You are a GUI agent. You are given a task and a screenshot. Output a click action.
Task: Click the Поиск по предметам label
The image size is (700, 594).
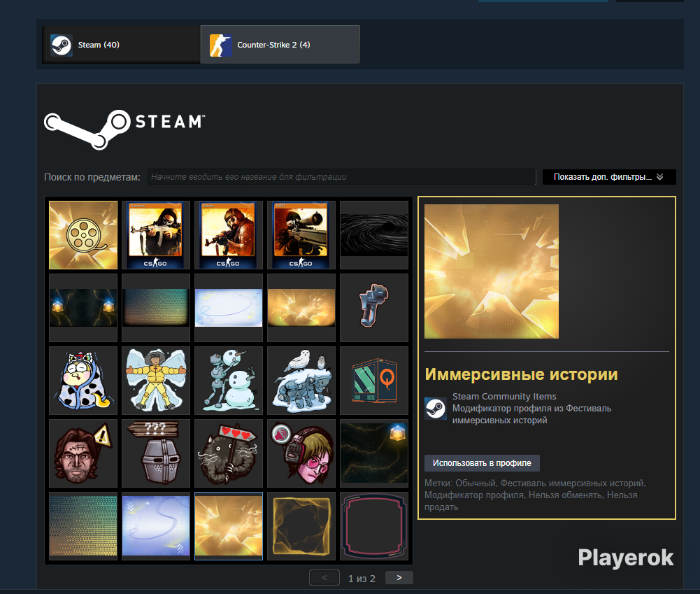pyautogui.click(x=92, y=177)
